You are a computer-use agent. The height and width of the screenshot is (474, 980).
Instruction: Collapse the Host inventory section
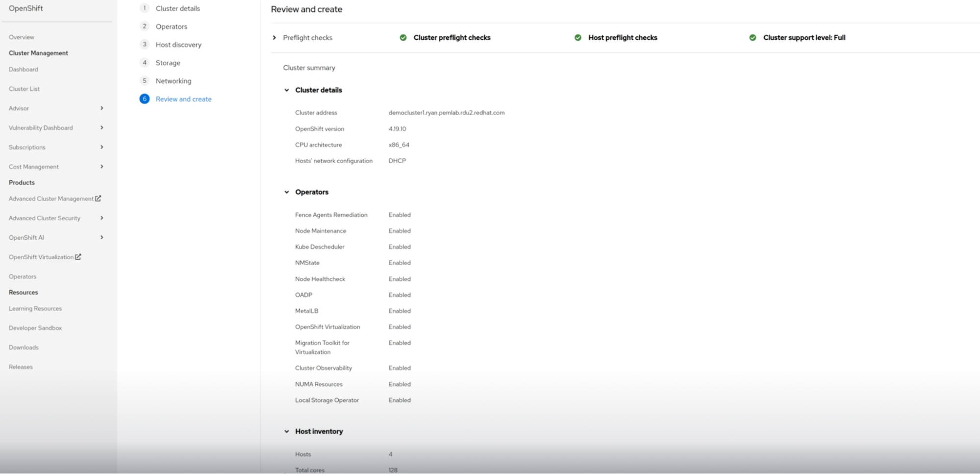[286, 431]
